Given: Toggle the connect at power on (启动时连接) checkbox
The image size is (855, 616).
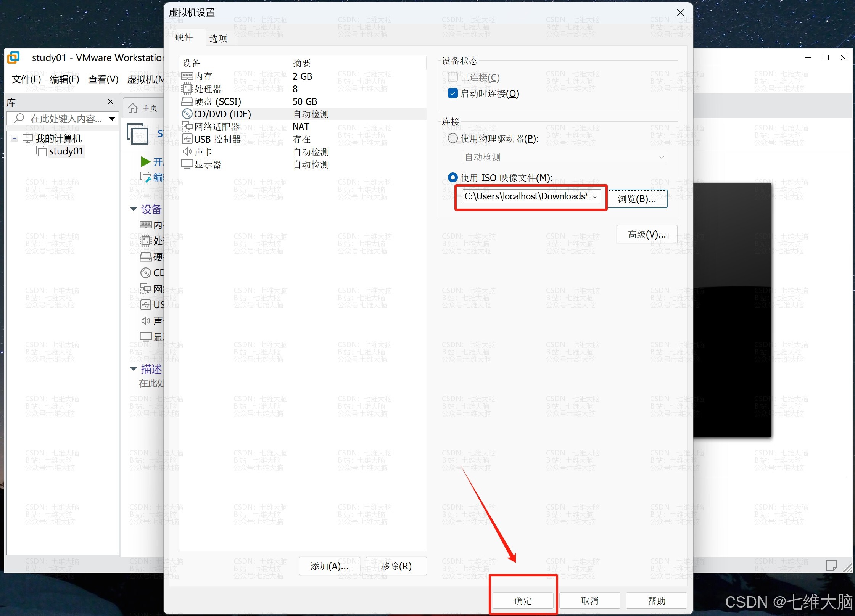Looking at the screenshot, I should pyautogui.click(x=452, y=93).
